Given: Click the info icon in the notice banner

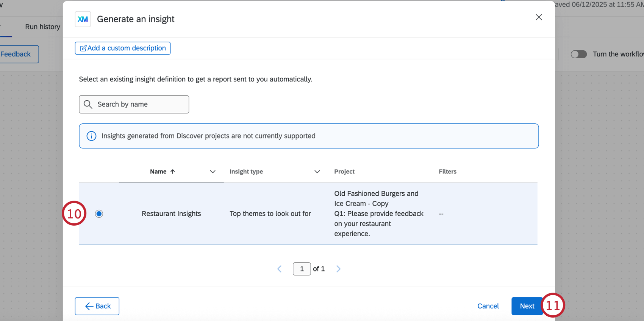Looking at the screenshot, I should [91, 136].
